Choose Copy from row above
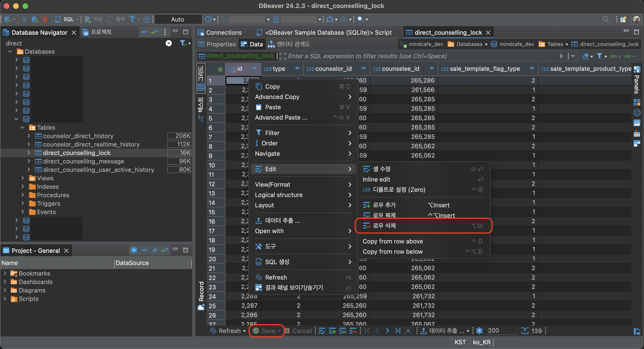The image size is (644, 349). (423, 241)
